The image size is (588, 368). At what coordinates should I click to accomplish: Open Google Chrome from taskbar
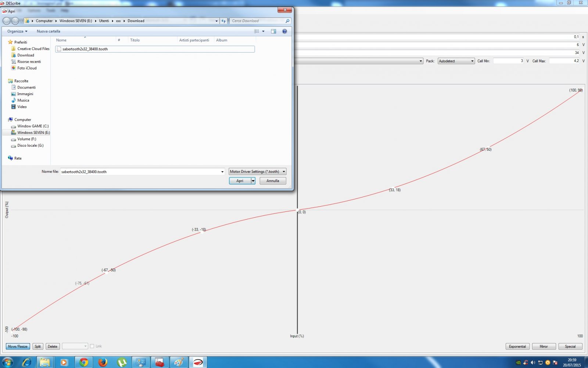[84, 362]
